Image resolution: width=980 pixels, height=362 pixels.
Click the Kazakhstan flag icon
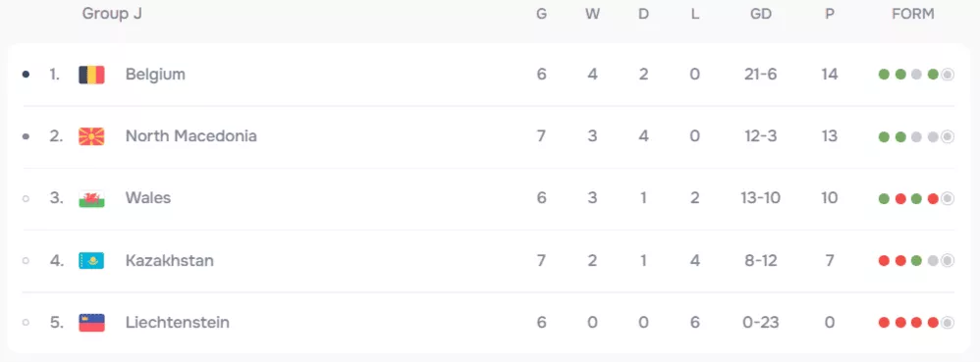(x=91, y=261)
